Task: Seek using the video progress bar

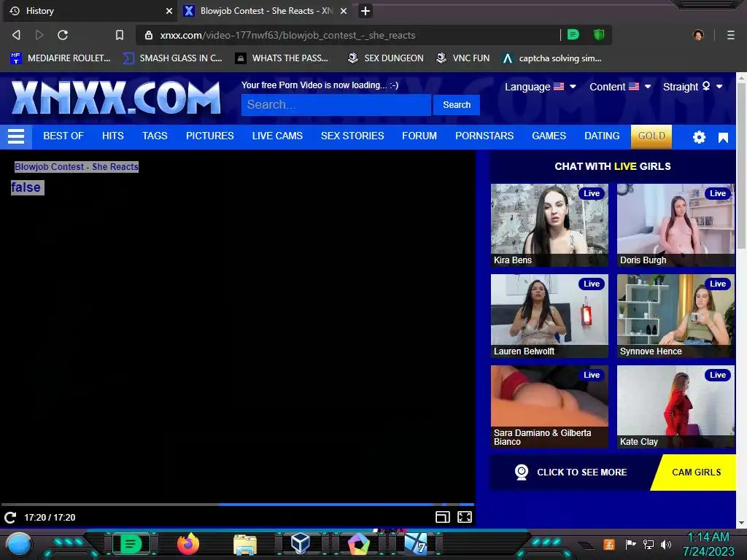Action: pos(238,505)
